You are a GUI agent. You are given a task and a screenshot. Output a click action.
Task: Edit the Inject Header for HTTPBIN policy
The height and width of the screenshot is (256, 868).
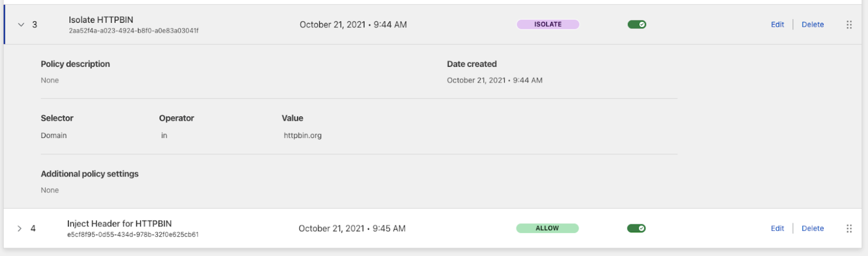pos(777,228)
